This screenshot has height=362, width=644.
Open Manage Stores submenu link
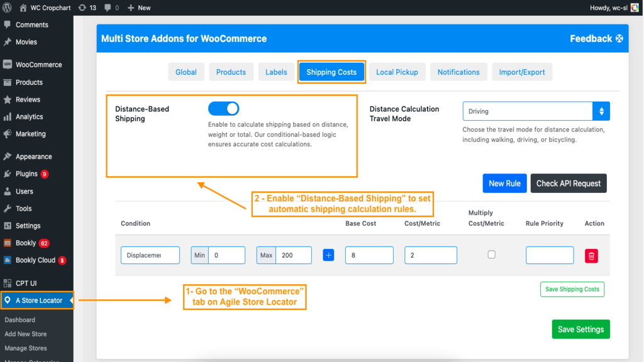click(25, 348)
